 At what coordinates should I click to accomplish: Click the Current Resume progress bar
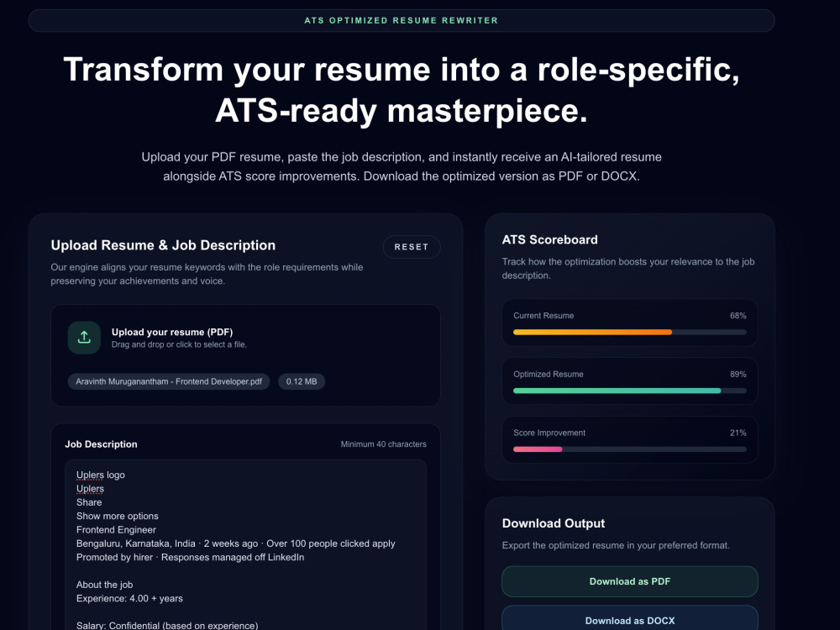629,332
